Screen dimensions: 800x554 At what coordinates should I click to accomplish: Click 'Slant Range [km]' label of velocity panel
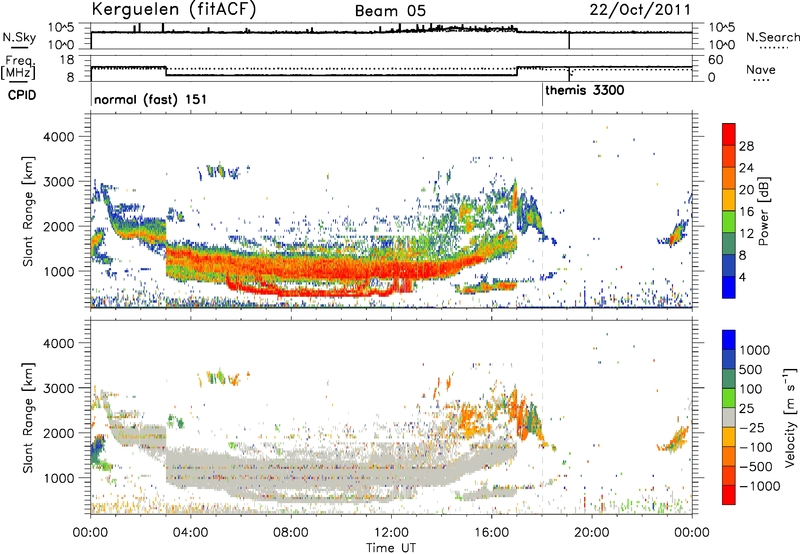click(x=28, y=417)
